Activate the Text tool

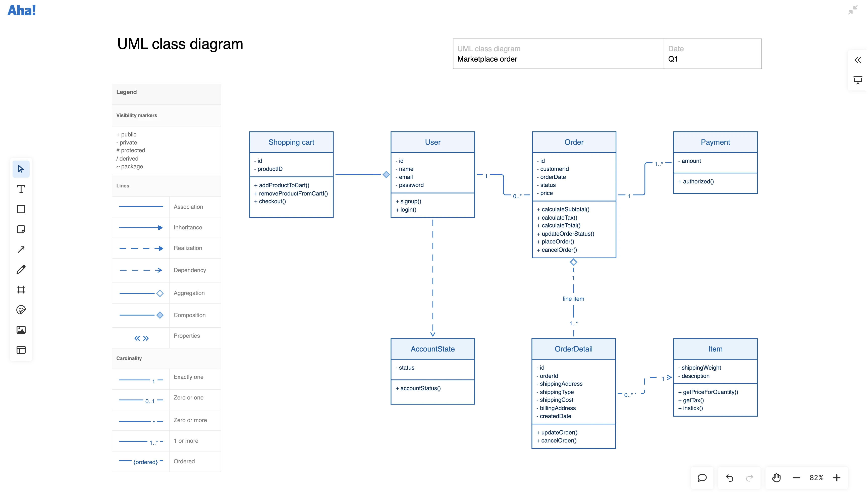21,189
